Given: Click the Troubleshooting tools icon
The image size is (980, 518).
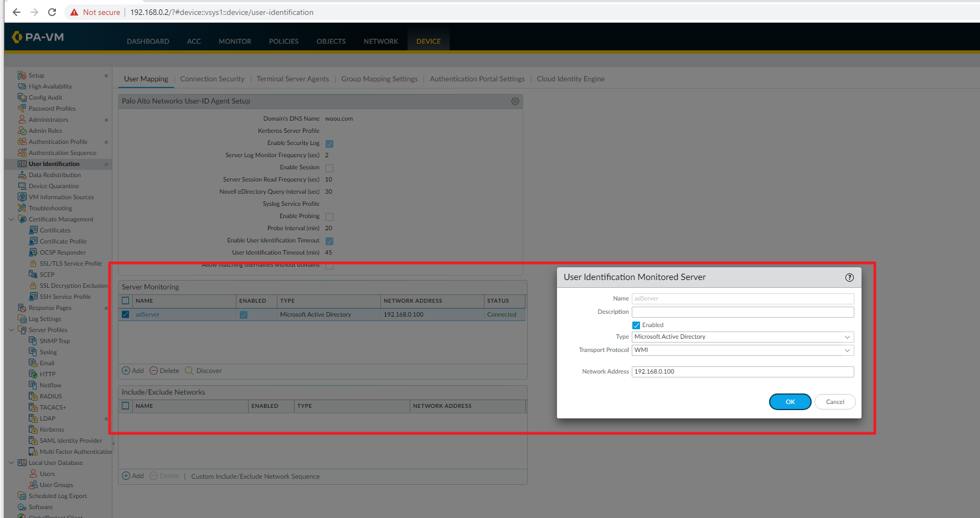Looking at the screenshot, I should [22, 208].
